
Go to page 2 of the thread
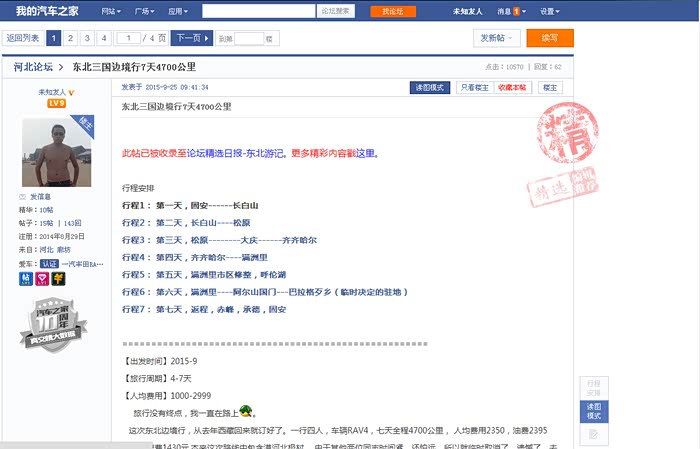[x=70, y=38]
